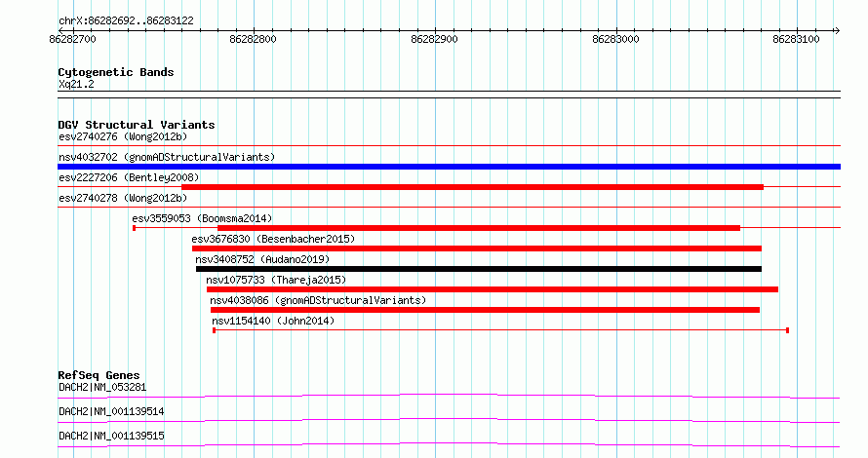
Task: Open gene DACH2|NM_001139514 label
Action: [x=111, y=411]
